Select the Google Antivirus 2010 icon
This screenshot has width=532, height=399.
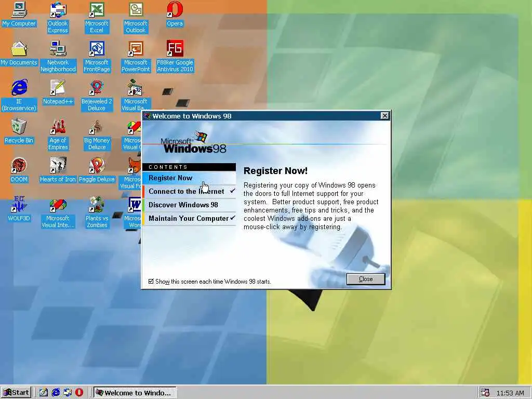point(175,57)
